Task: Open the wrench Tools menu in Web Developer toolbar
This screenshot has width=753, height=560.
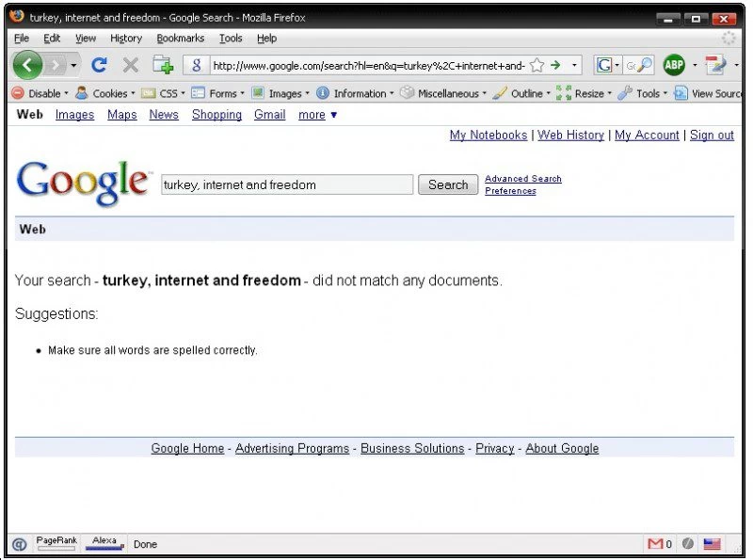Action: pyautogui.click(x=643, y=93)
